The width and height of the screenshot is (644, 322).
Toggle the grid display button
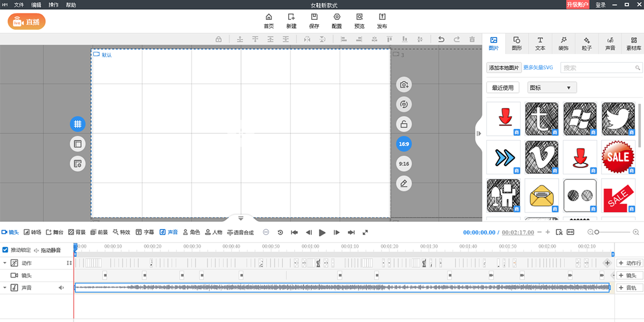(78, 124)
